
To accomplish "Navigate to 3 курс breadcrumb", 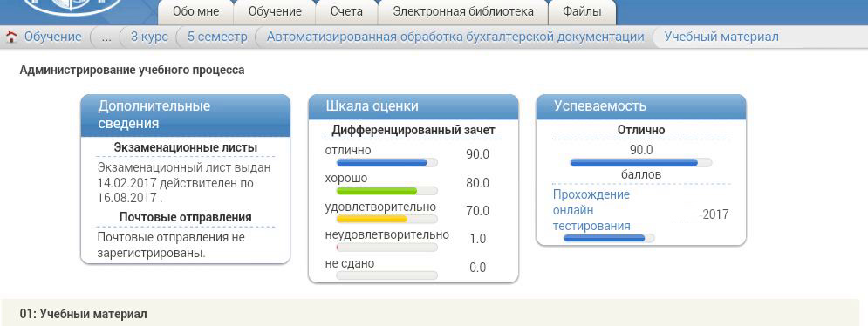I will 149,37.
